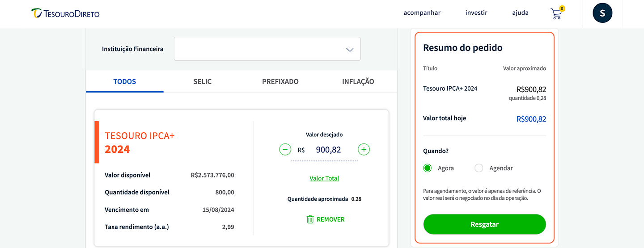The width and height of the screenshot is (644, 248).
Task: Select the Agora radio option
Action: pyautogui.click(x=428, y=168)
